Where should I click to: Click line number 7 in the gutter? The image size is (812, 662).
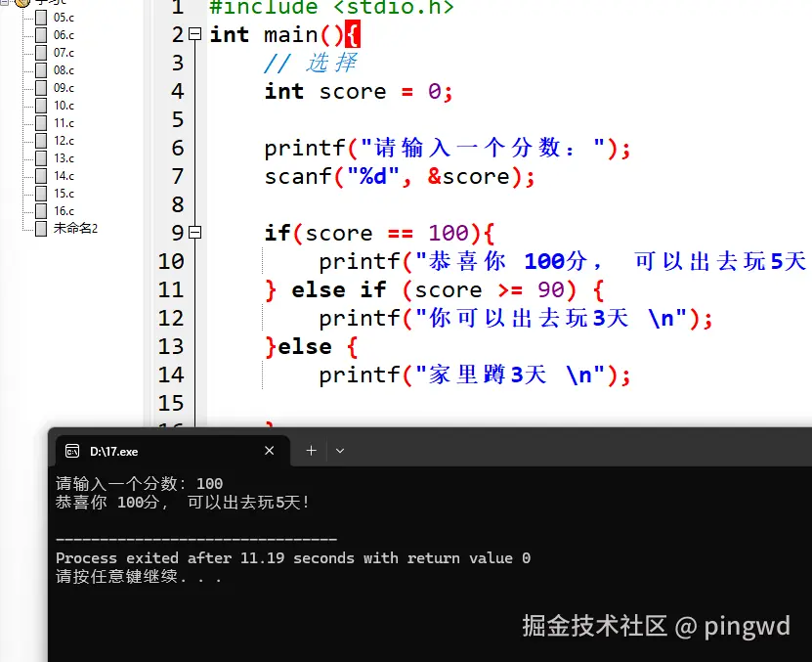178,176
